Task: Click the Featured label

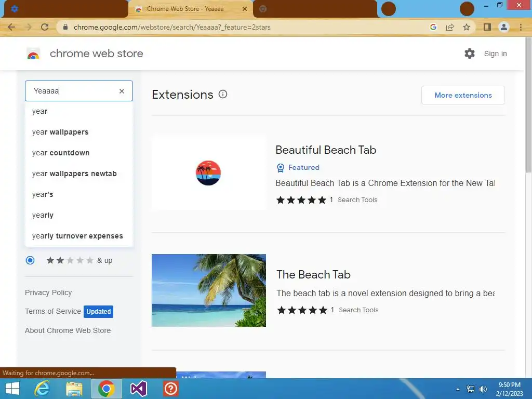Action: point(304,168)
